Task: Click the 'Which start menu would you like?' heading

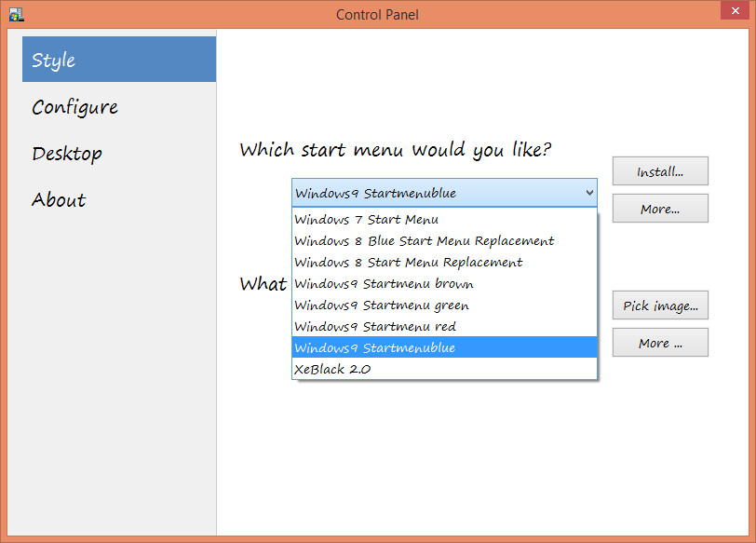Action: tap(396, 150)
